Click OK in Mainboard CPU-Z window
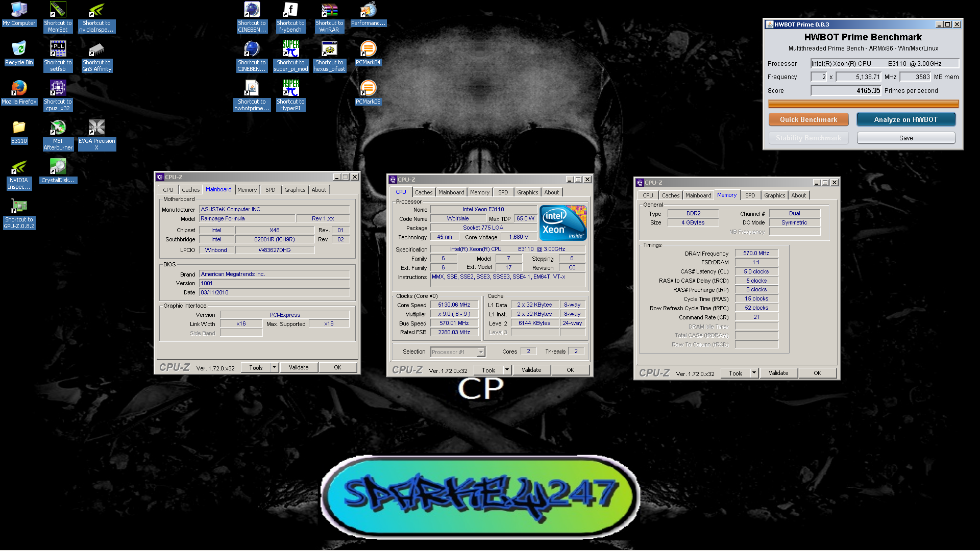 click(337, 367)
